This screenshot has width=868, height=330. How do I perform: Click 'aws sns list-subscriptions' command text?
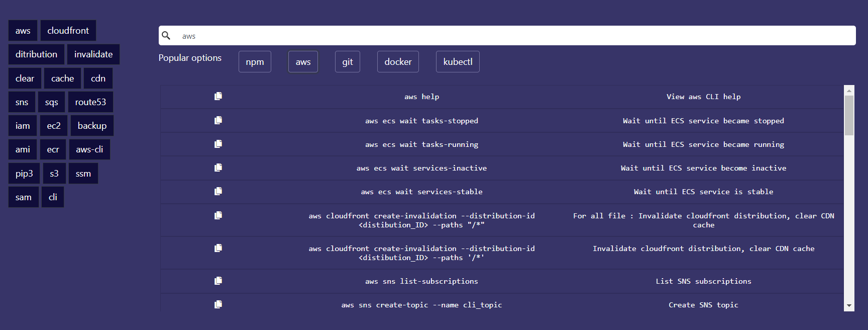[x=421, y=281]
